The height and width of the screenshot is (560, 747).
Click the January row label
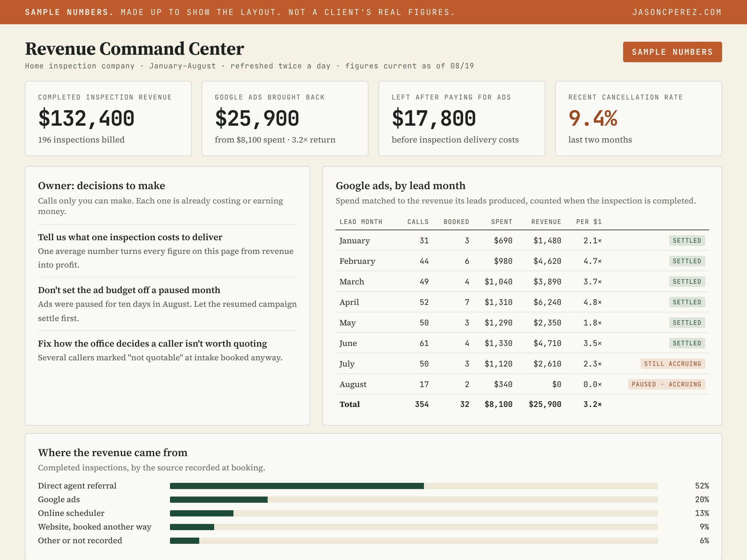pyautogui.click(x=355, y=241)
